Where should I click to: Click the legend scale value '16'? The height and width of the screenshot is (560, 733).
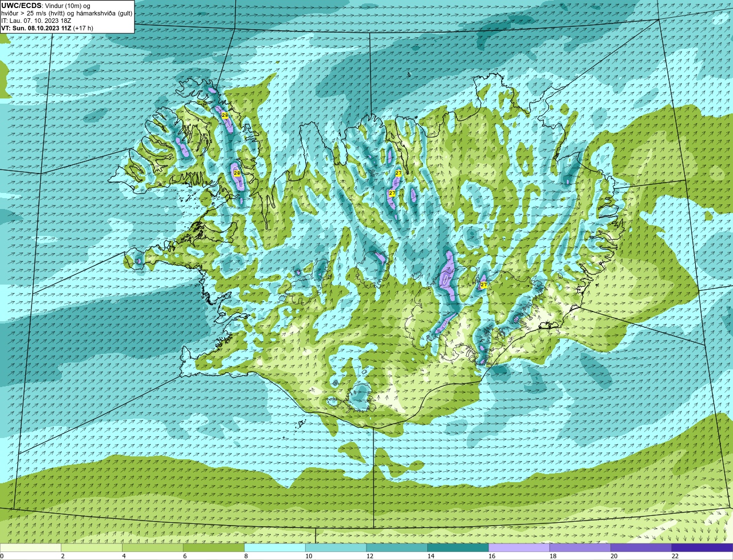coord(492,556)
